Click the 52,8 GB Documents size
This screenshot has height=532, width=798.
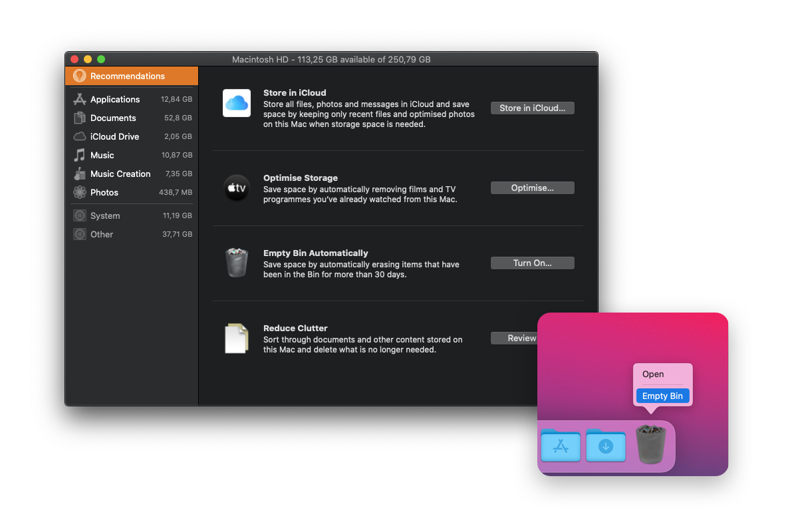178,118
